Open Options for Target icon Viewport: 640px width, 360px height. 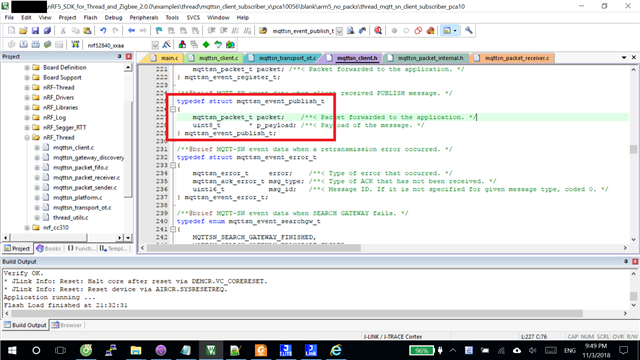tap(166, 44)
